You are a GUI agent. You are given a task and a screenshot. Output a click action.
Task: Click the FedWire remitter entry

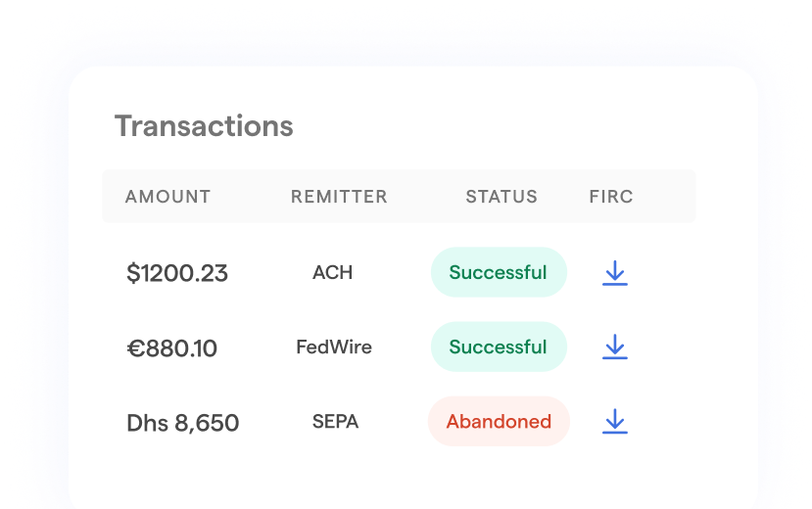click(334, 347)
